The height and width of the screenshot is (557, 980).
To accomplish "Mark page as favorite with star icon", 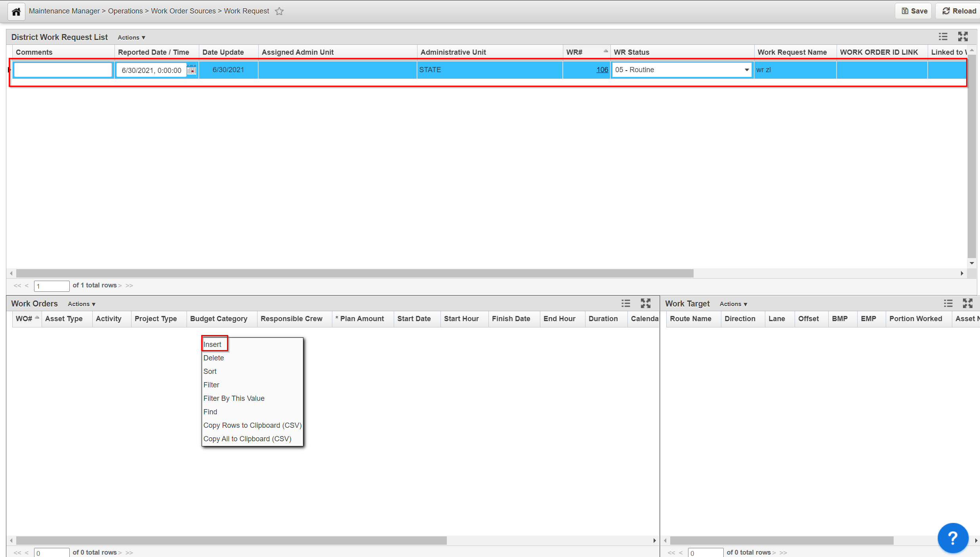I will [279, 11].
